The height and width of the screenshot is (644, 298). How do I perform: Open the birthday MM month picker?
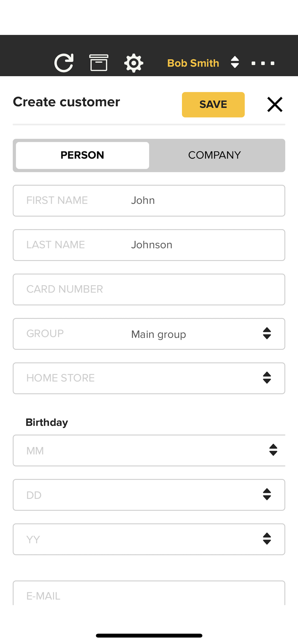pyautogui.click(x=148, y=450)
